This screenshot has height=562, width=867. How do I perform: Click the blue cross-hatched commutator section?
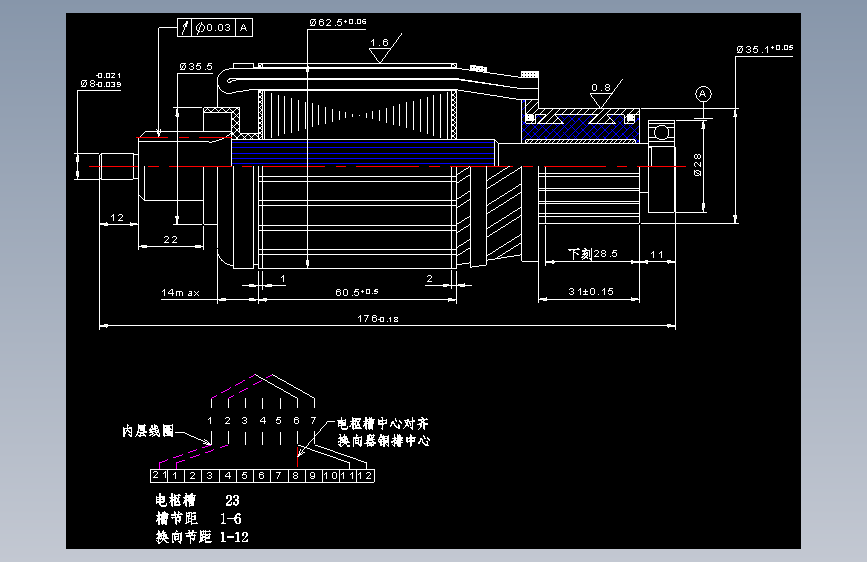(x=580, y=128)
